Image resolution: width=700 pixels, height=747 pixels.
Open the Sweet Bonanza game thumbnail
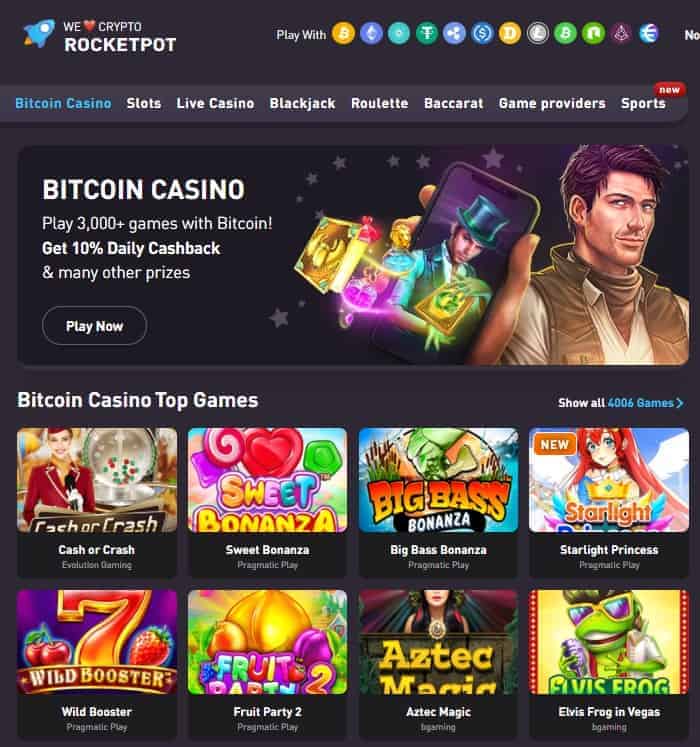[x=267, y=480]
